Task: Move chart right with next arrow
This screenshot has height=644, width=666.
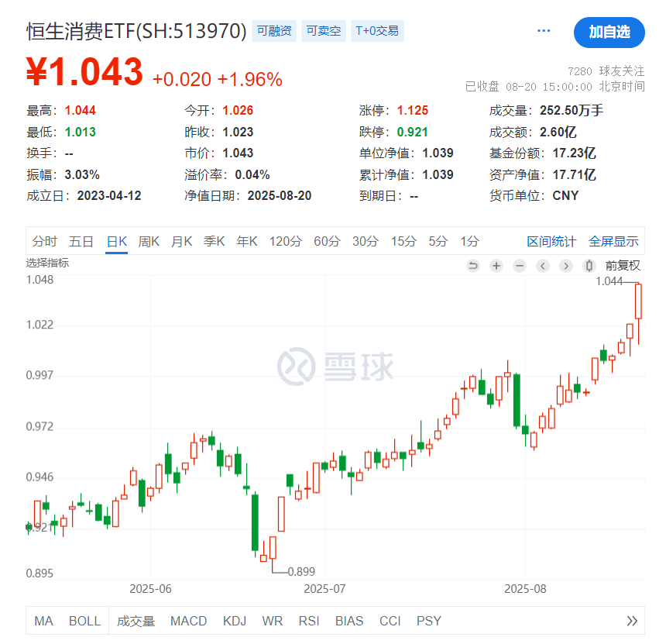Action: click(566, 266)
